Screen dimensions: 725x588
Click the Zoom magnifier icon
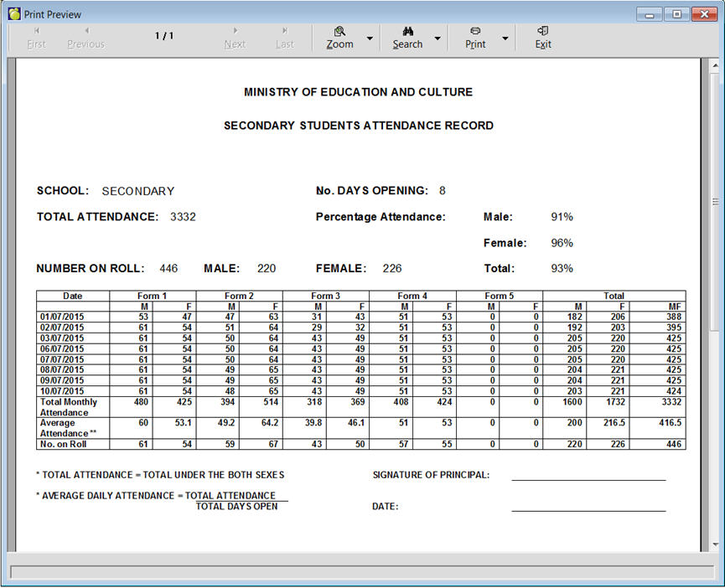[339, 31]
